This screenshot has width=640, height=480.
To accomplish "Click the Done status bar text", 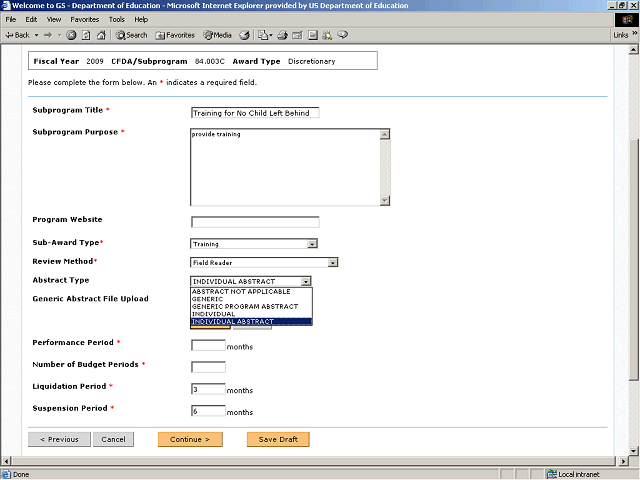I will click(x=21, y=474).
